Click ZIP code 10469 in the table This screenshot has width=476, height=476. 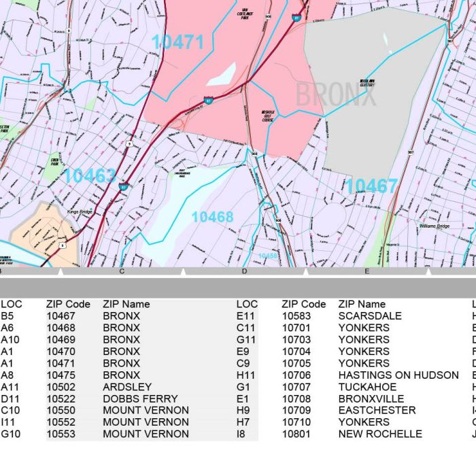point(61,340)
